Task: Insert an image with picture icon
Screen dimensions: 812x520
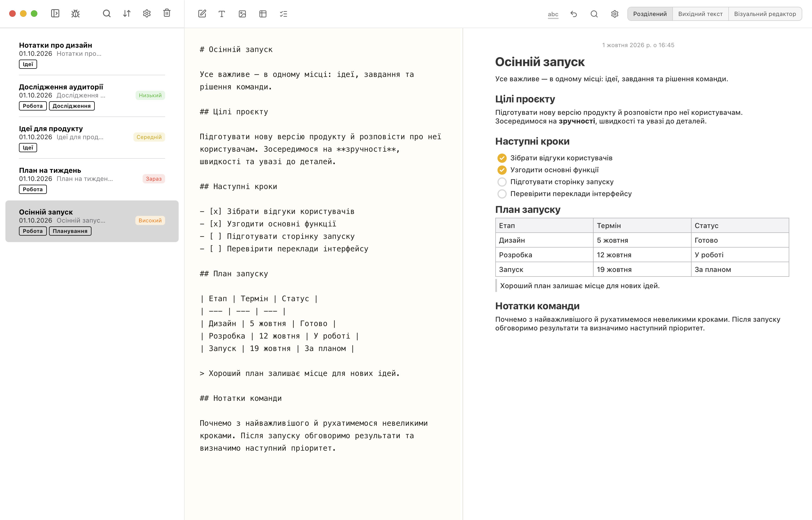Action: (x=242, y=14)
